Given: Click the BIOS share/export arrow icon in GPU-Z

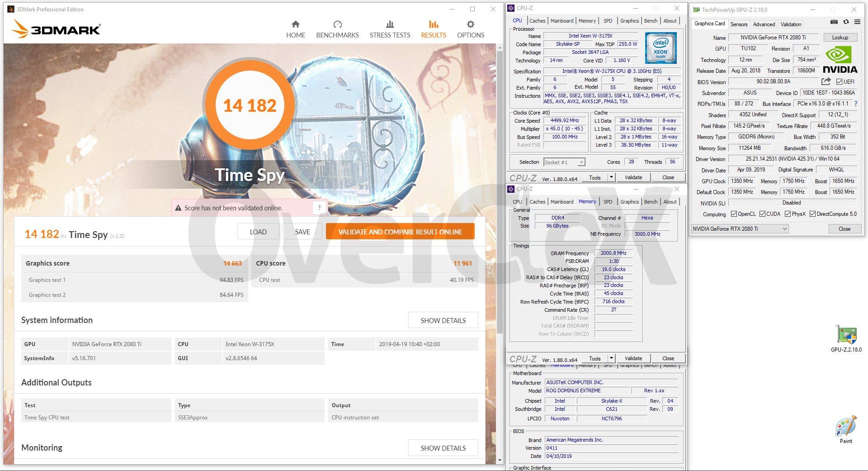Looking at the screenshot, I should tap(826, 81).
